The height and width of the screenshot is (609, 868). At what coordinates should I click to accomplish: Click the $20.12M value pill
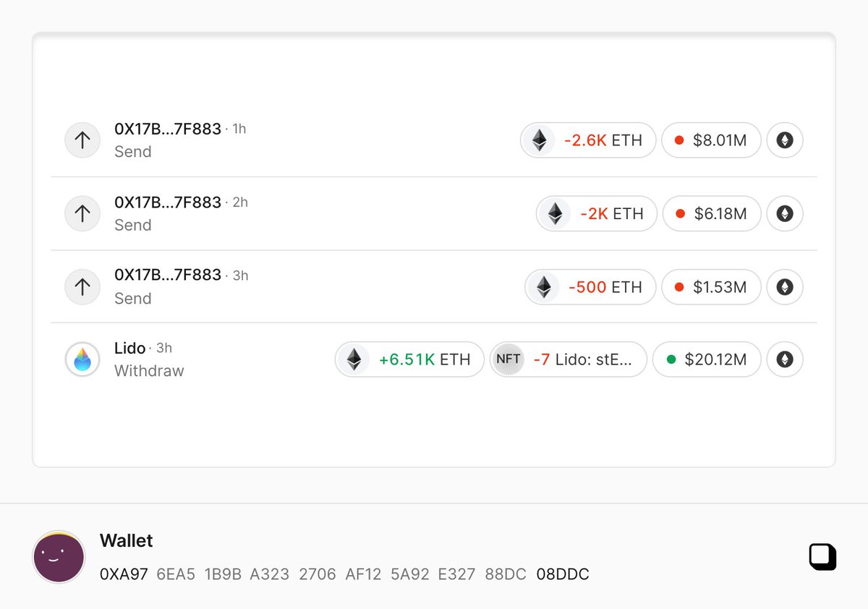point(707,359)
